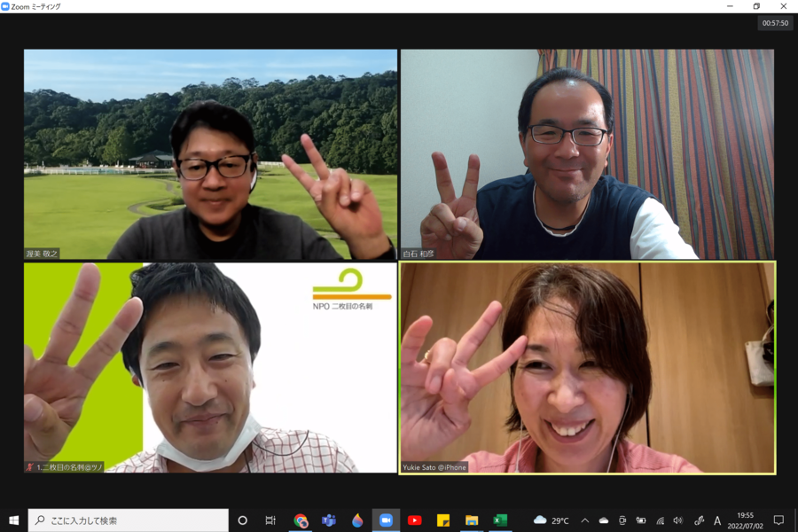Click the taskbar search box
Viewport: 798px width, 532px height.
(x=129, y=520)
